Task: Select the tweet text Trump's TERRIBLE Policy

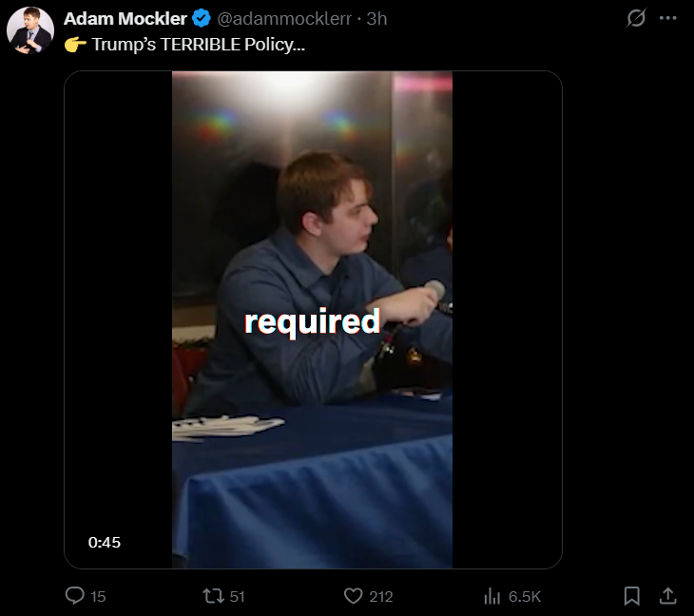Action: click(199, 45)
